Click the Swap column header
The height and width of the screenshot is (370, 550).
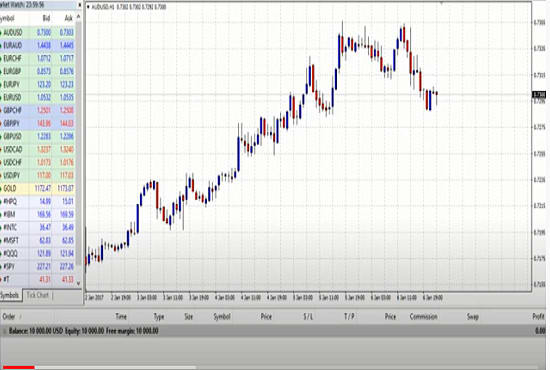point(472,317)
